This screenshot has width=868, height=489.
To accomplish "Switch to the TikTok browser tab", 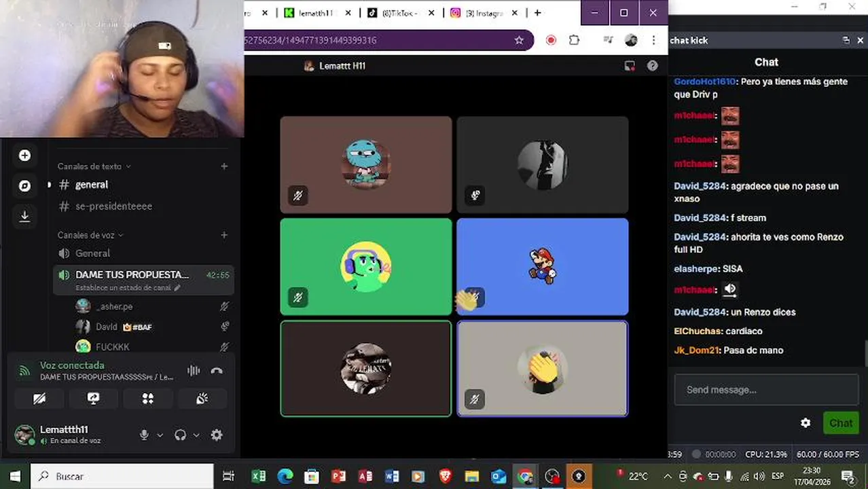I will (x=399, y=13).
